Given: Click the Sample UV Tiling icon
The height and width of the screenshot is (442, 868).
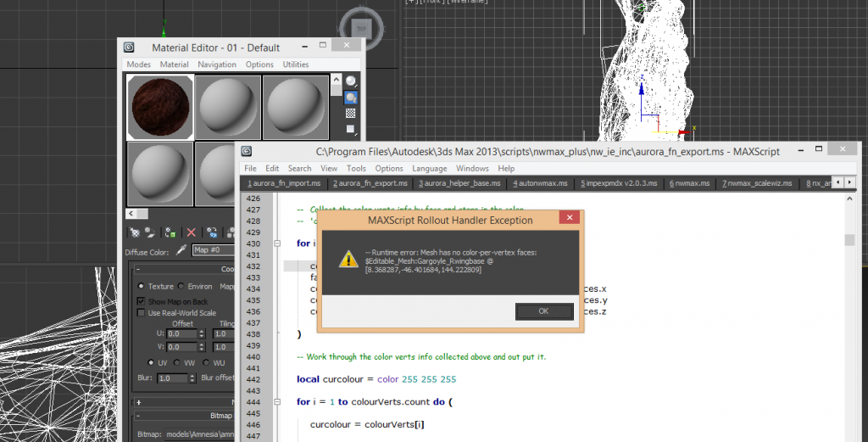Looking at the screenshot, I should [350, 129].
